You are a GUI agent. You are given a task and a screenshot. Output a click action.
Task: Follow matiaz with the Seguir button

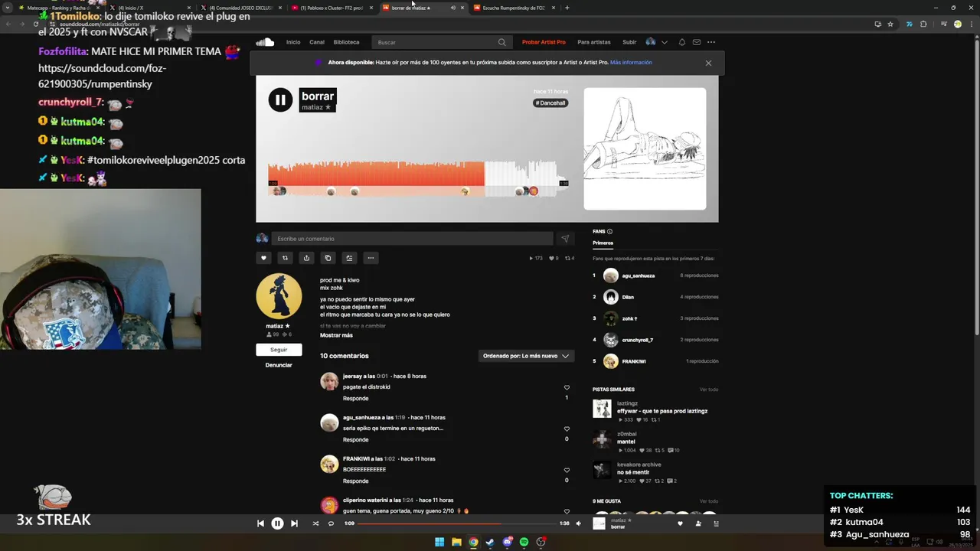point(279,350)
